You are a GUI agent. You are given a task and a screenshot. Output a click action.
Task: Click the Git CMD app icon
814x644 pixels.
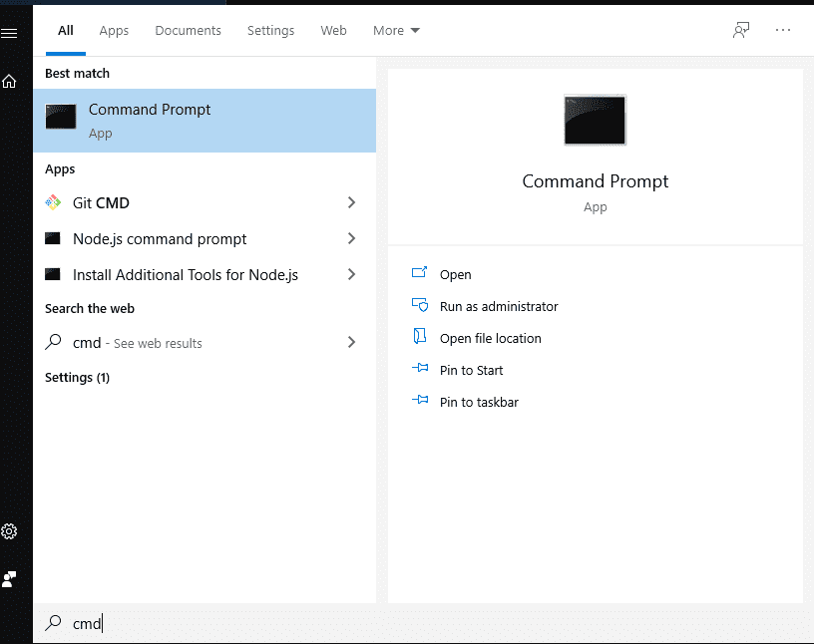[54, 202]
